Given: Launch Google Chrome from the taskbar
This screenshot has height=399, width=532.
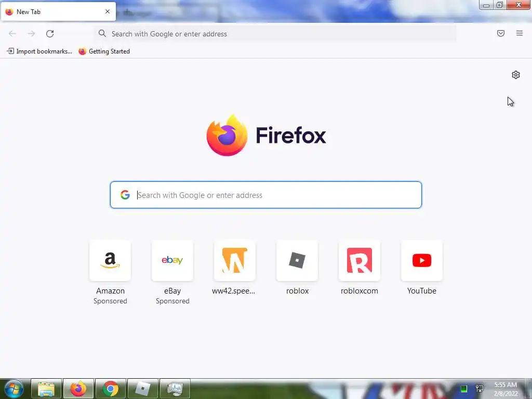Looking at the screenshot, I should [x=111, y=389].
